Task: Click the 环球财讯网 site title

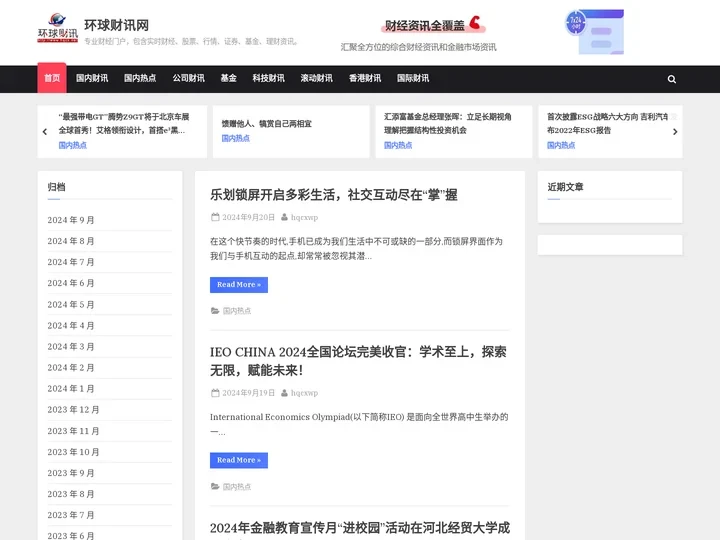Action: (117, 25)
